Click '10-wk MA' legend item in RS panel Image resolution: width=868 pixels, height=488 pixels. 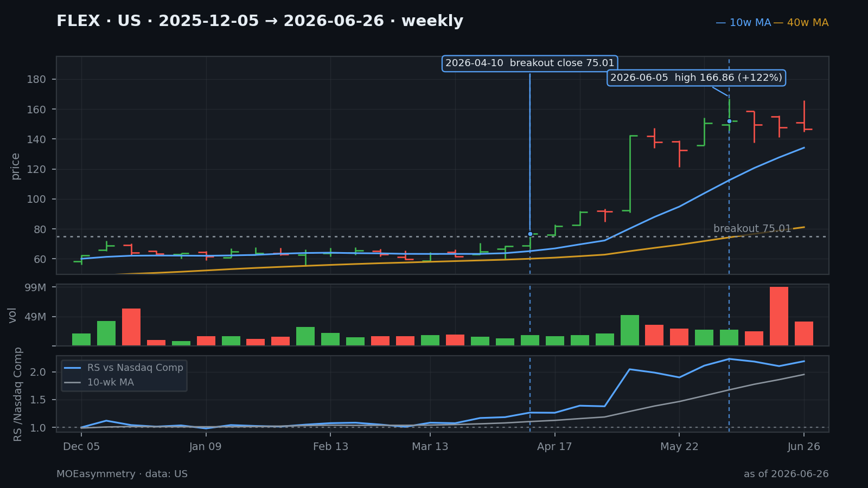(99, 382)
